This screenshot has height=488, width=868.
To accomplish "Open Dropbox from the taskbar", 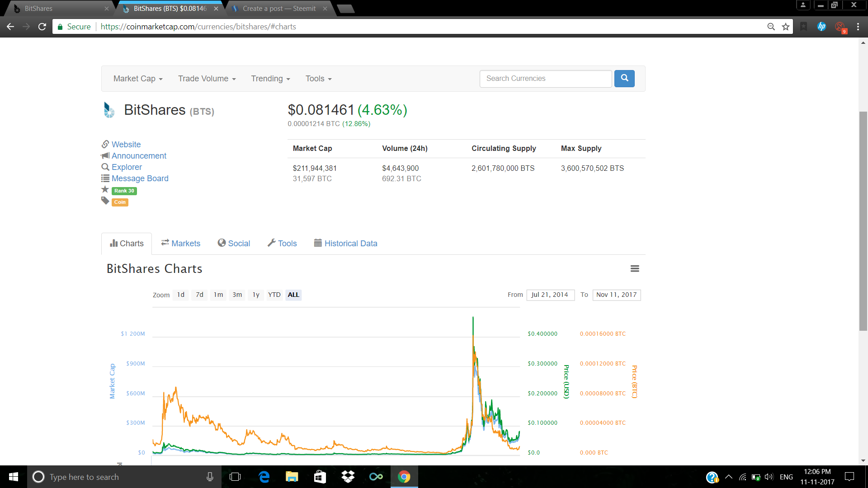I will coord(348,477).
